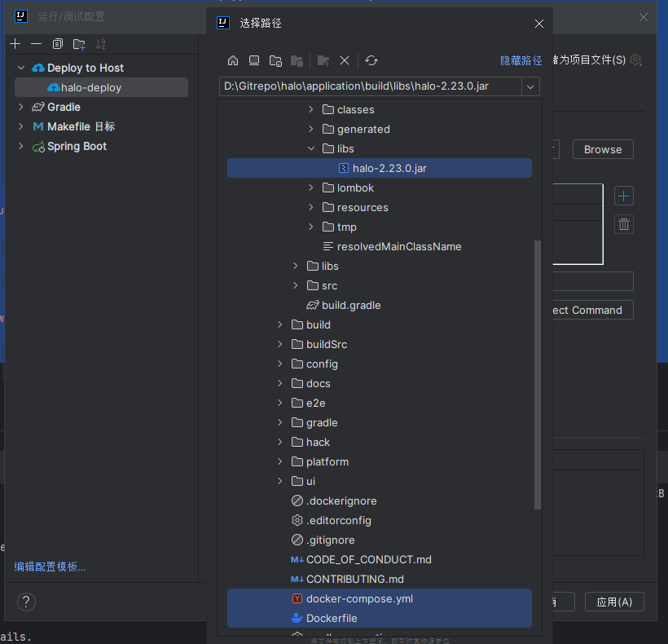Image resolution: width=668 pixels, height=644 pixels.
Task: Select the build.gradle file
Action: (350, 305)
